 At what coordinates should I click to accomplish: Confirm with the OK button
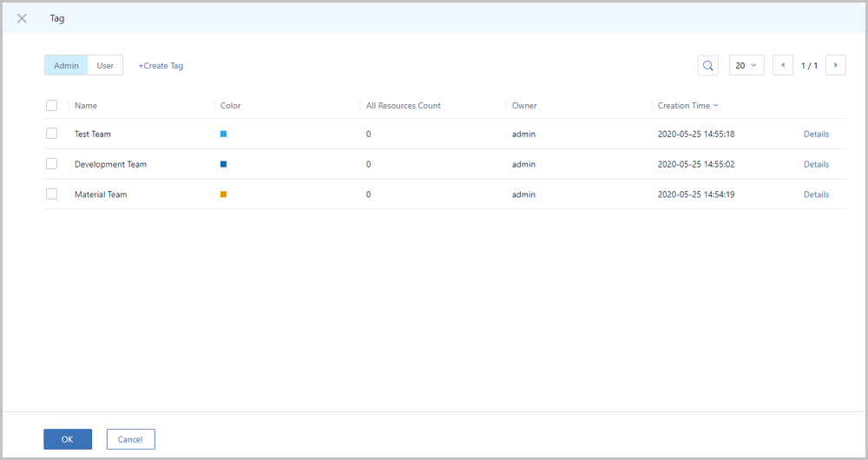click(68, 439)
